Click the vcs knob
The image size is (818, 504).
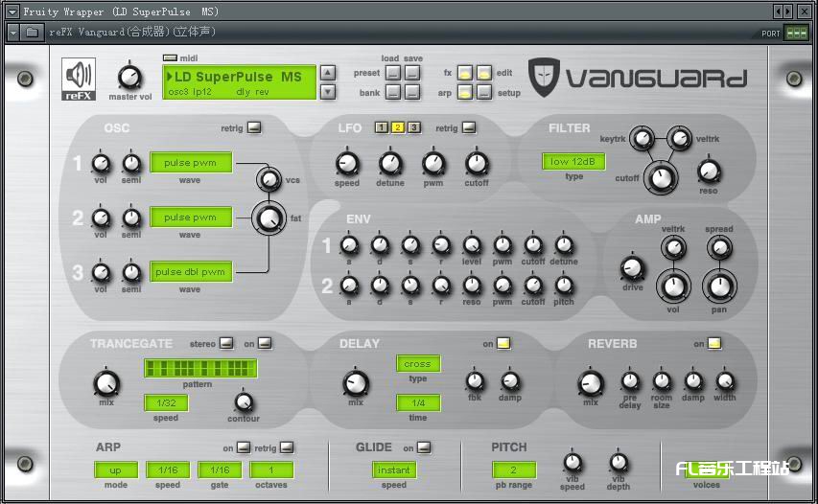coord(269,179)
